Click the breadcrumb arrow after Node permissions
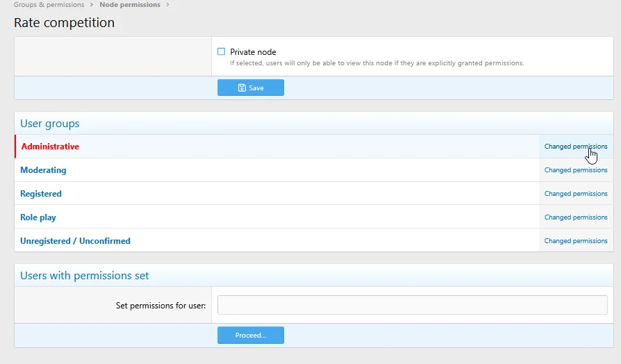Viewport: 621px width, 364px height. coord(167,5)
